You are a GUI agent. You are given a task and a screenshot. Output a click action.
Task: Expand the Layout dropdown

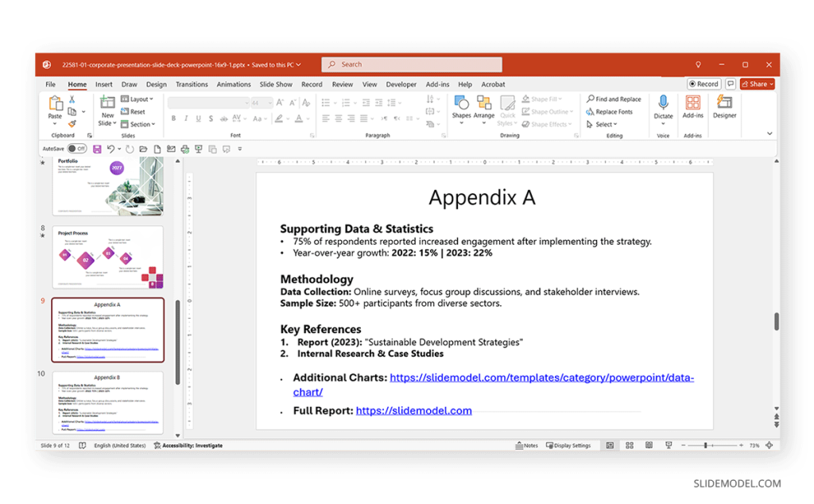138,99
